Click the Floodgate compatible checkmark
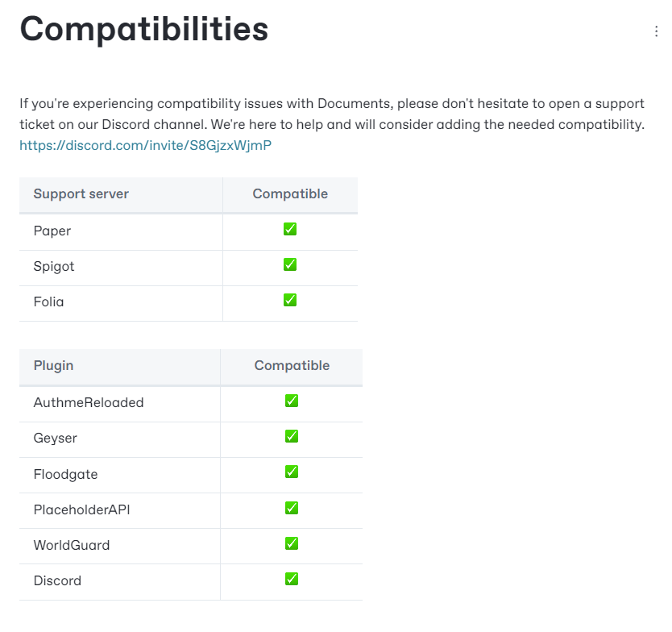 point(292,472)
